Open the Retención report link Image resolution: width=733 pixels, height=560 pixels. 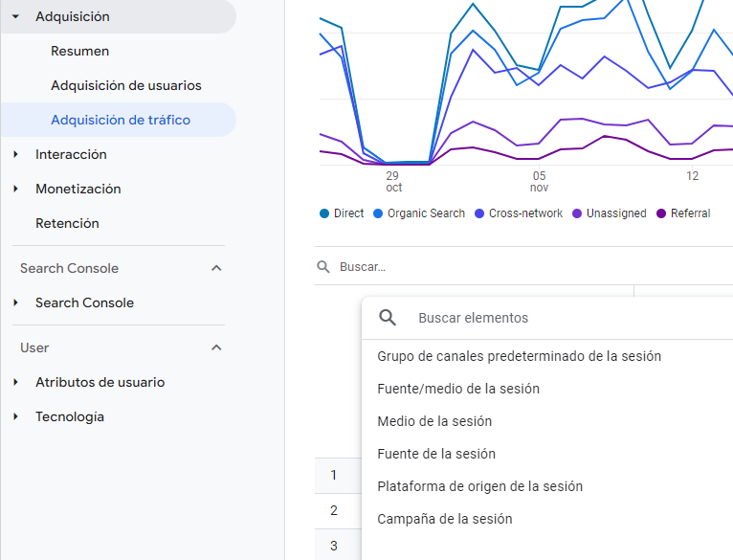[x=67, y=223]
